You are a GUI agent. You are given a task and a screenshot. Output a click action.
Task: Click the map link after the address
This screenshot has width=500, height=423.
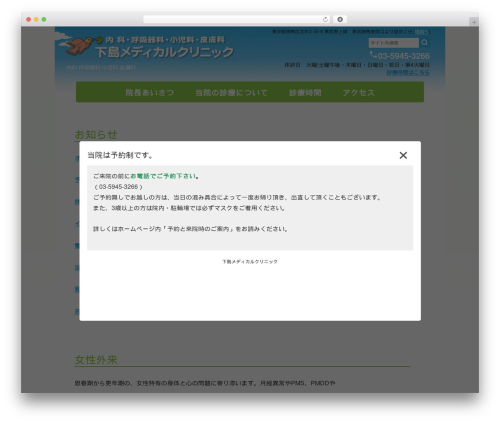[x=422, y=32]
